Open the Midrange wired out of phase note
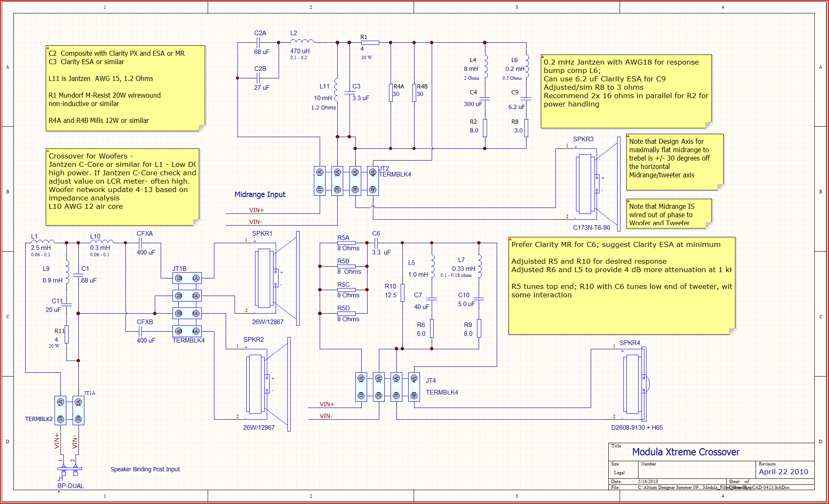Image resolution: width=829 pixels, height=504 pixels. pyautogui.click(x=669, y=214)
